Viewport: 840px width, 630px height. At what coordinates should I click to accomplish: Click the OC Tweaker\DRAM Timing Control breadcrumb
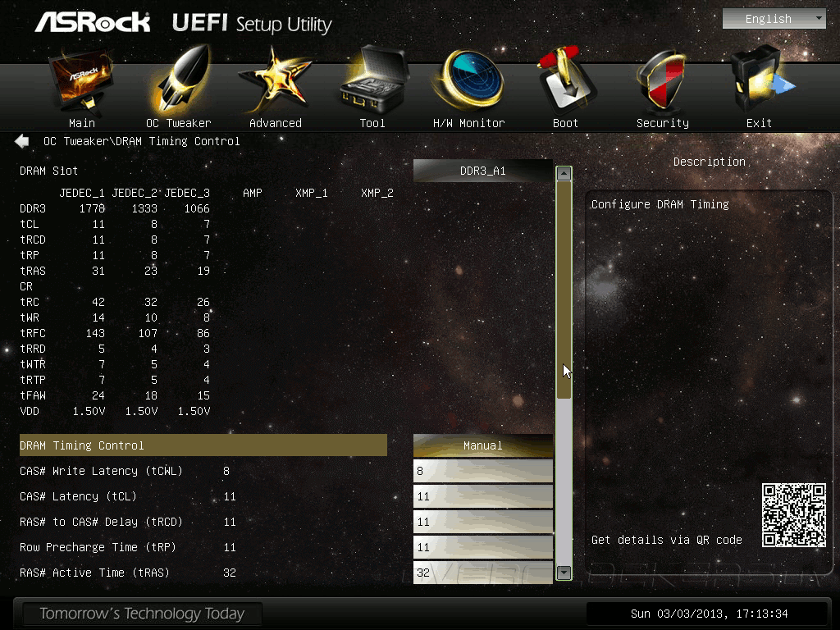pyautogui.click(x=141, y=141)
